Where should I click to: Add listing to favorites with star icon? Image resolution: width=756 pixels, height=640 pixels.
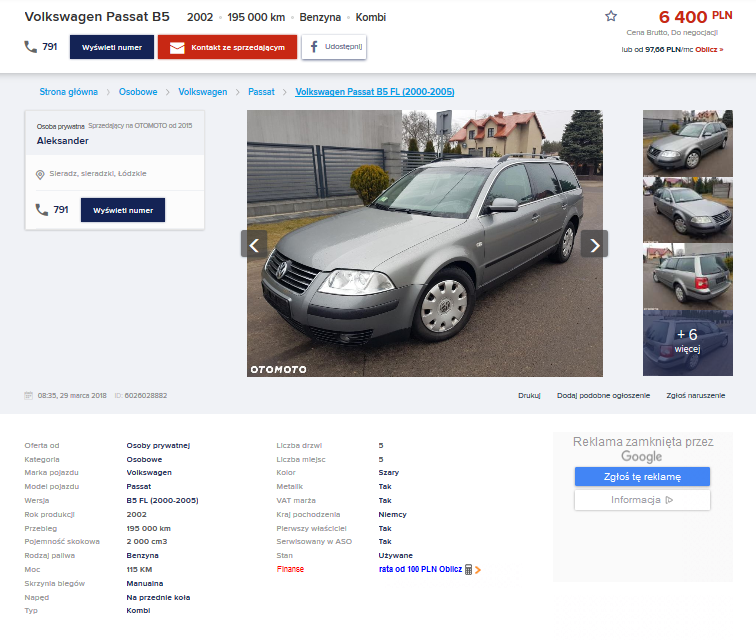[x=611, y=16]
